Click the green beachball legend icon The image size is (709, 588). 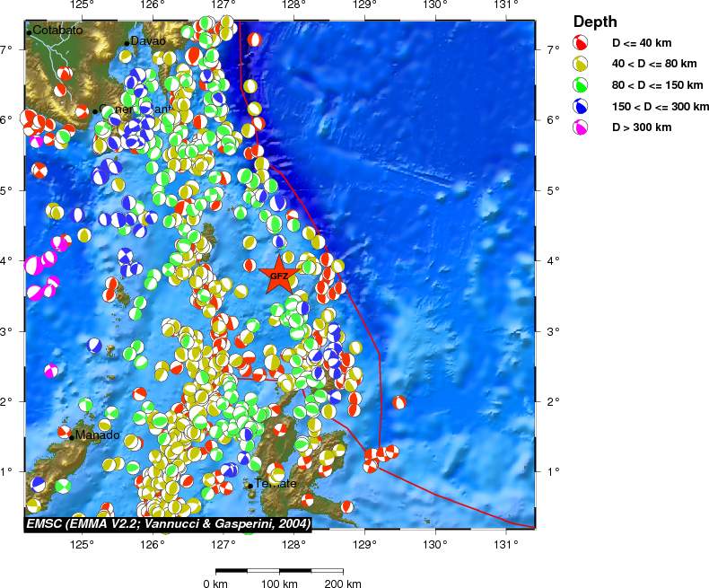pyautogui.click(x=582, y=85)
